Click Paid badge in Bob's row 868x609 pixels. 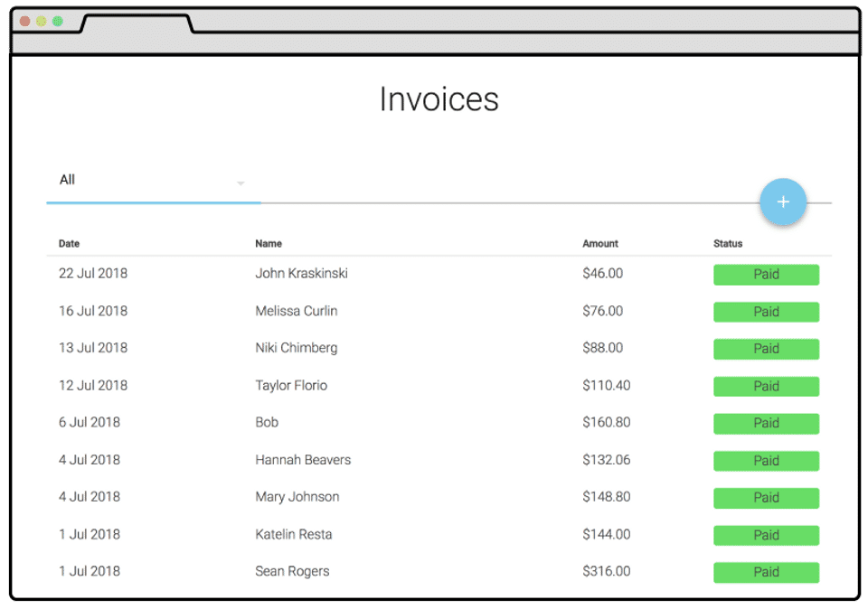pyautogui.click(x=766, y=423)
